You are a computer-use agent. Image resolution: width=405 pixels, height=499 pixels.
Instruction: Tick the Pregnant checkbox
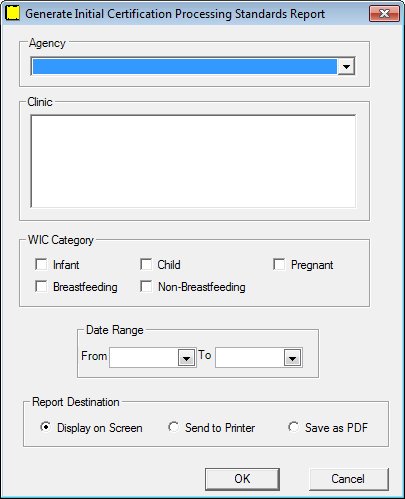(279, 264)
